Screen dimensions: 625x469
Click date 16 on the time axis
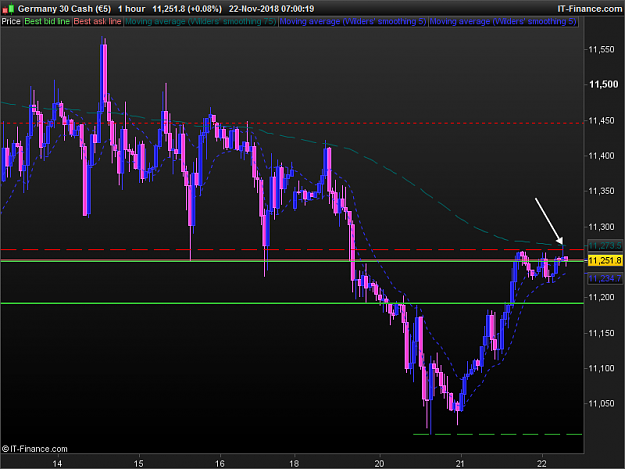220,463
